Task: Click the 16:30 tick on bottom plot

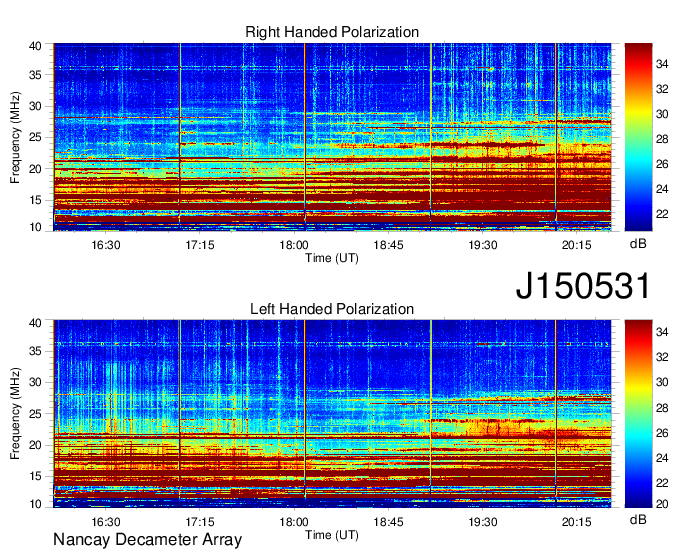Action: click(105, 522)
